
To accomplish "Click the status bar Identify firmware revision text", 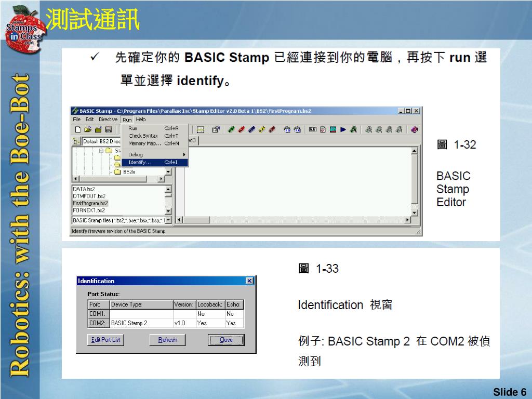I will tap(118, 231).
